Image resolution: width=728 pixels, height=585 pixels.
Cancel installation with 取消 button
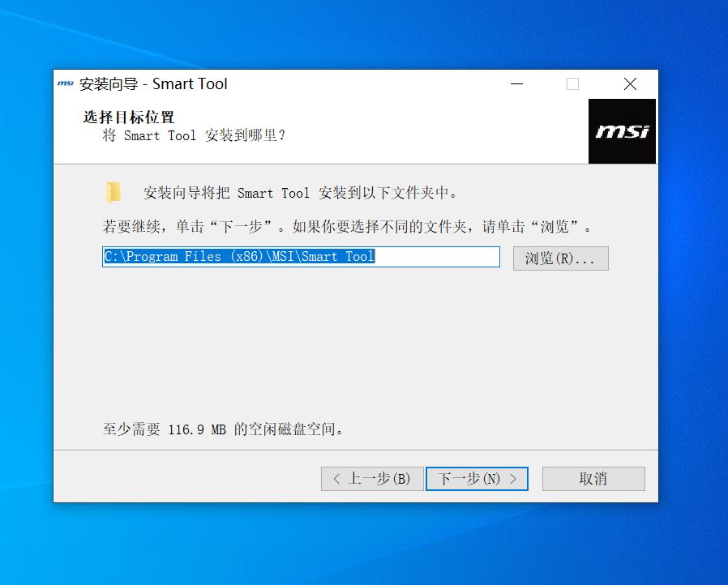(593, 479)
